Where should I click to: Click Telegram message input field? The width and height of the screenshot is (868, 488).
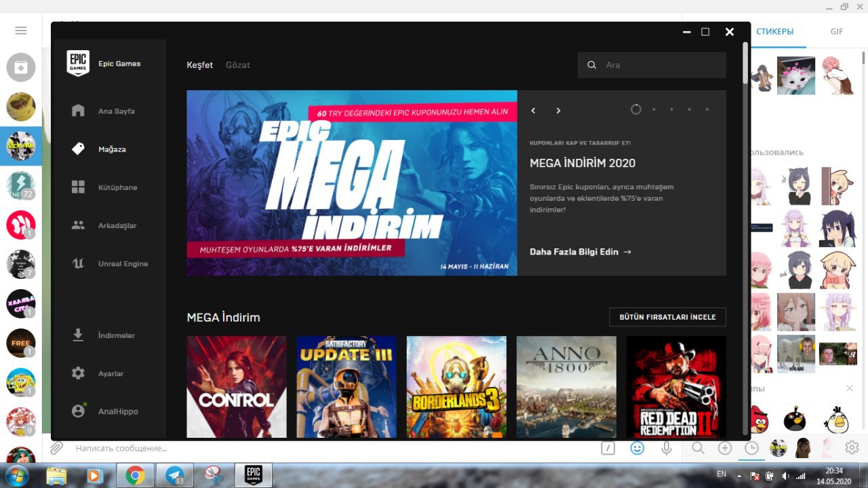pos(325,448)
